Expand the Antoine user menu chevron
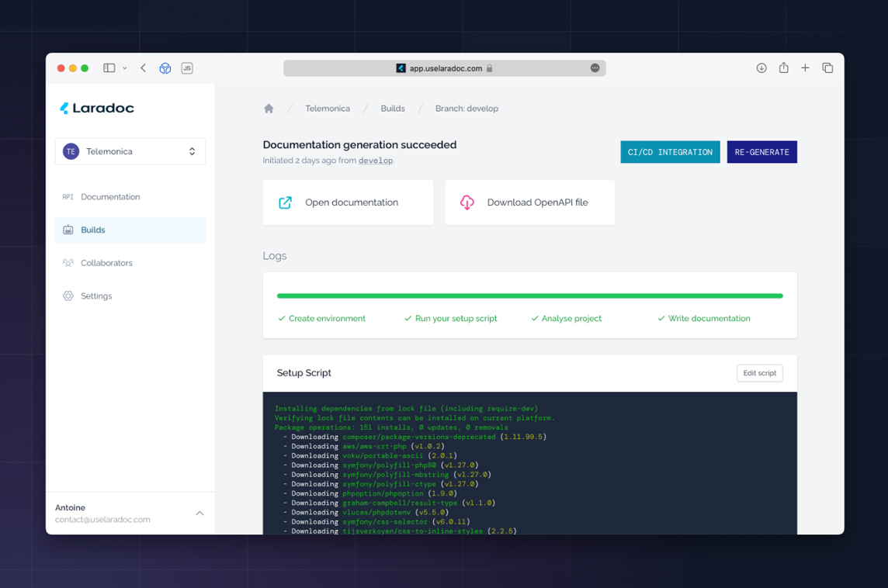This screenshot has height=588, width=888. tap(199, 514)
